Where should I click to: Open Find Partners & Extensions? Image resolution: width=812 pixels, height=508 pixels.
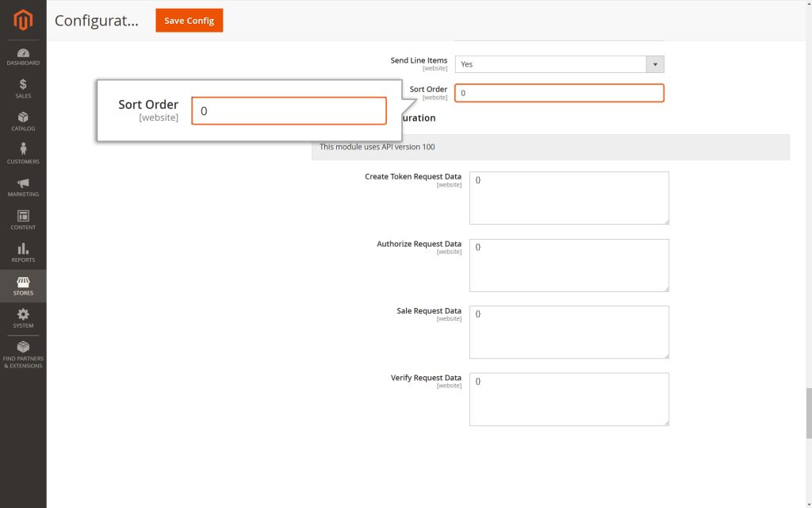point(23,353)
